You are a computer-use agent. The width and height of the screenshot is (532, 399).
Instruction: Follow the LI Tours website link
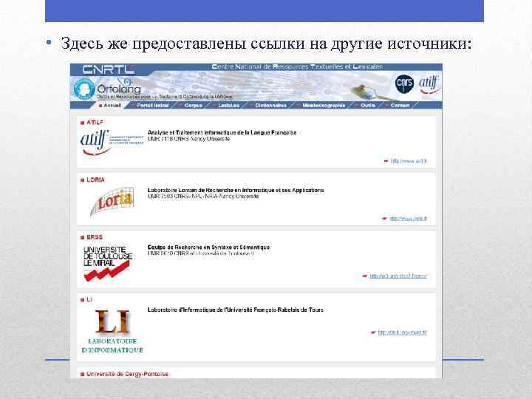coord(403,332)
